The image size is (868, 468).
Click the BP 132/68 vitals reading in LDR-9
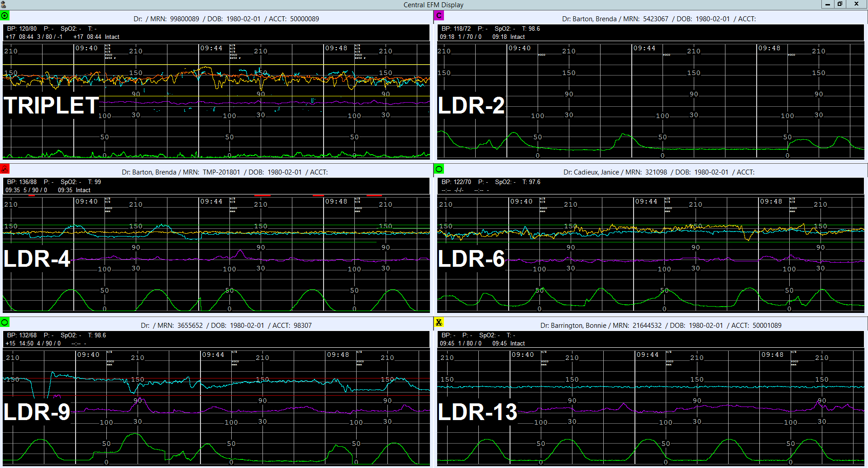[x=22, y=335]
